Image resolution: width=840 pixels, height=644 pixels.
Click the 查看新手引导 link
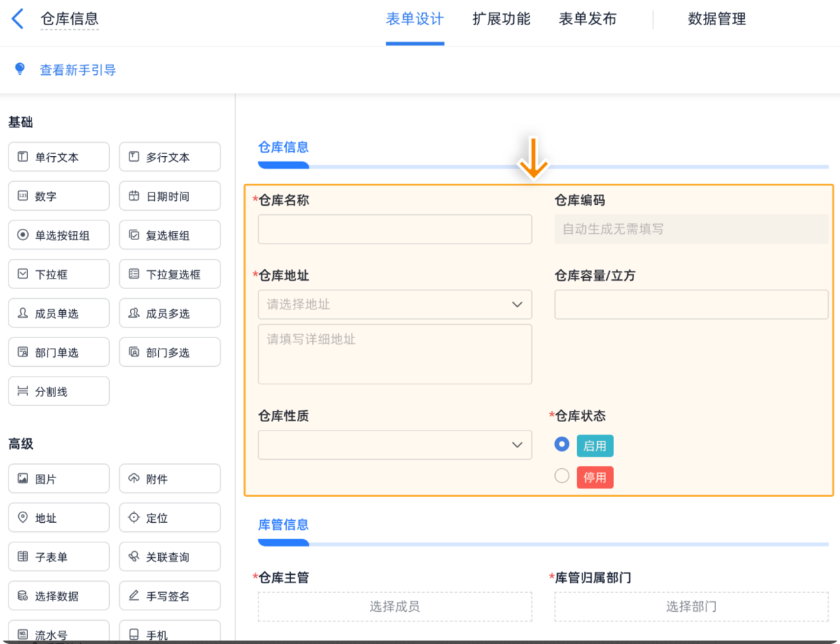[78, 70]
